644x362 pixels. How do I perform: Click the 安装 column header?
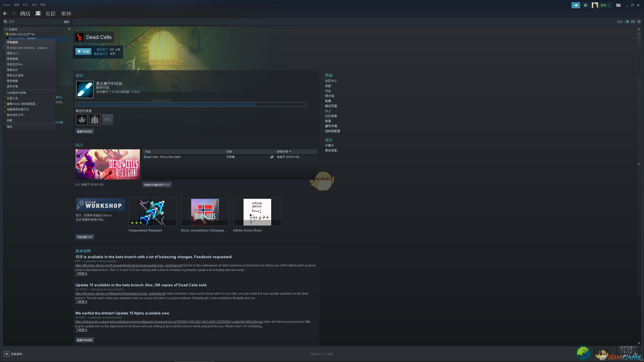(229, 152)
